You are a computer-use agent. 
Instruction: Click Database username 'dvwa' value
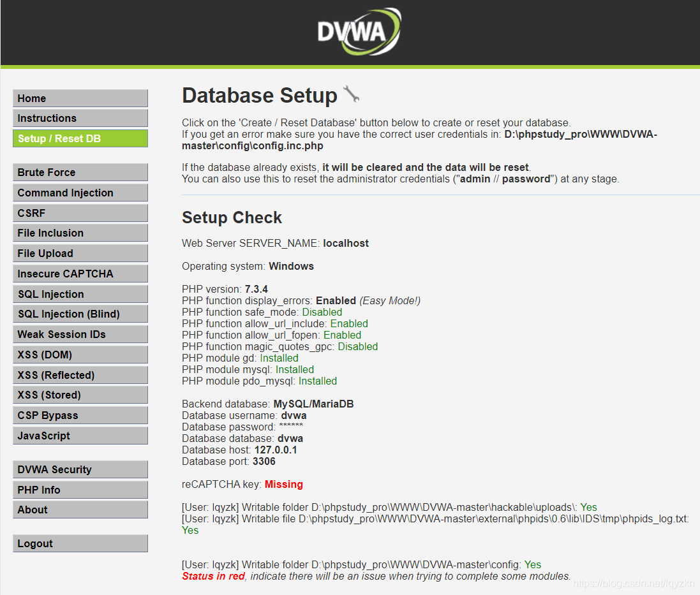click(294, 415)
